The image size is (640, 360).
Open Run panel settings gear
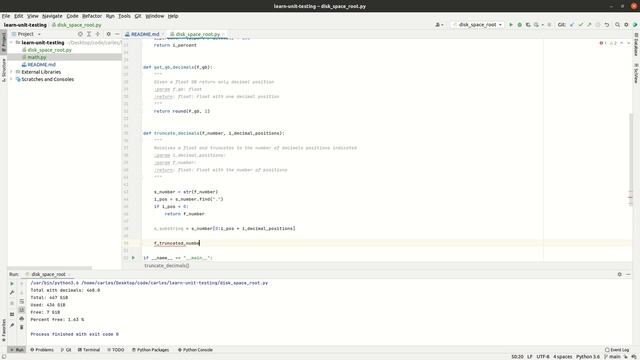(x=620, y=274)
